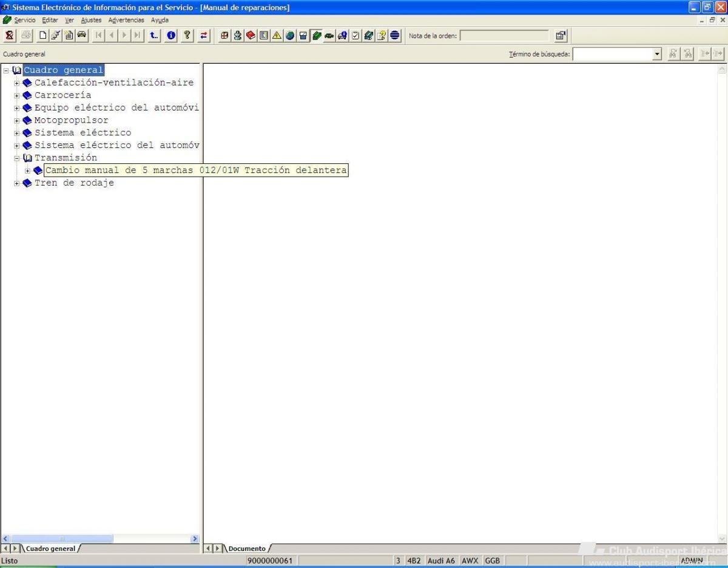Click the blue striped globe icon
Image resolution: width=728 pixels, height=568 pixels.
395,35
